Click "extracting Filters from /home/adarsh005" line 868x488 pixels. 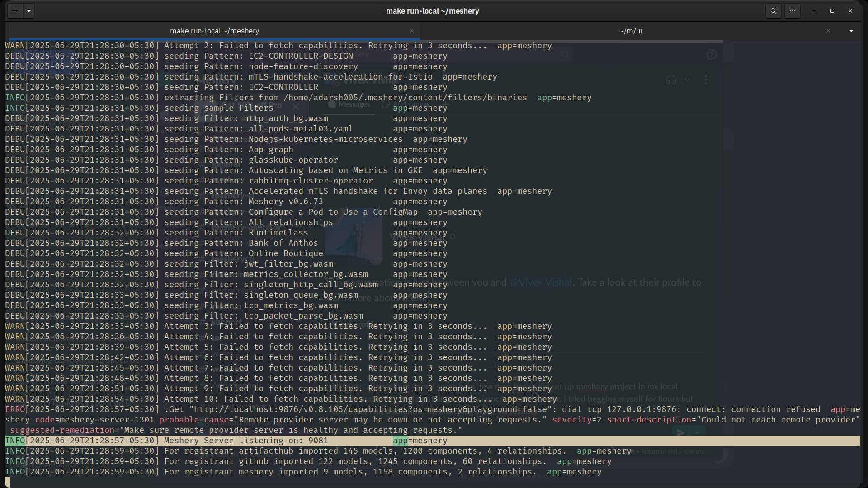tap(298, 98)
